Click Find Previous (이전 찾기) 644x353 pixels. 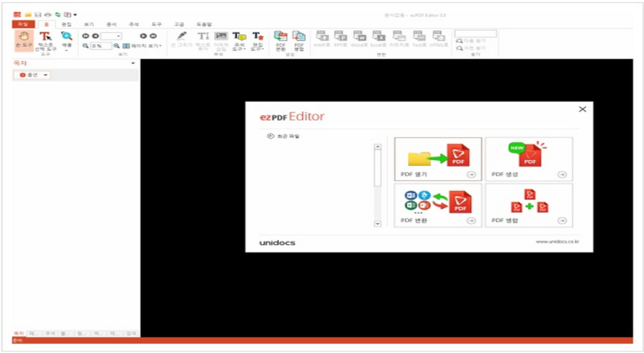point(471,48)
